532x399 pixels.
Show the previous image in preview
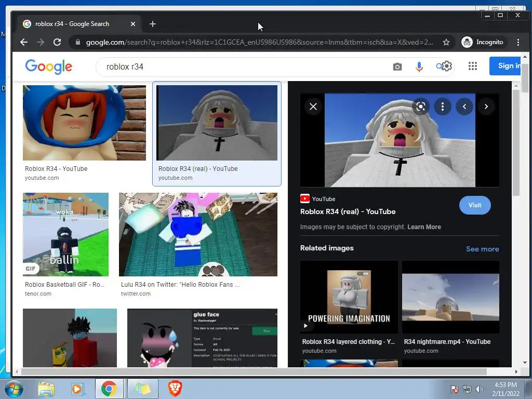pos(464,107)
